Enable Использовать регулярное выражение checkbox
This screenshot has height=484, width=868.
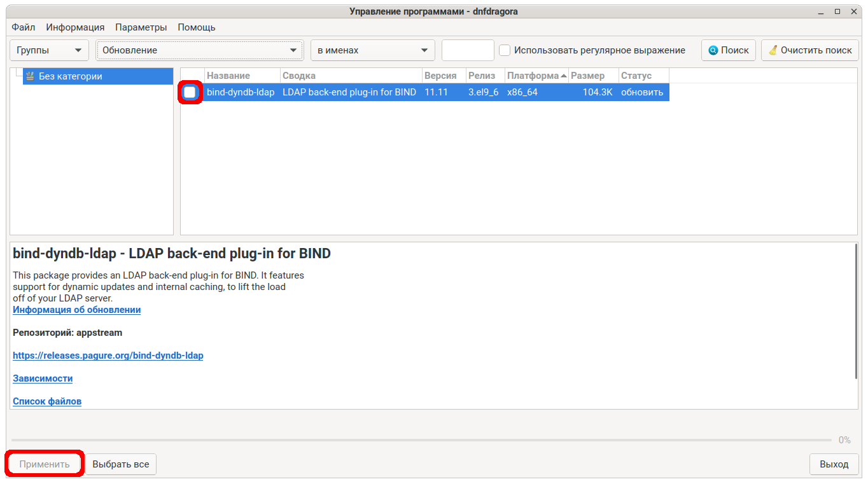coord(505,50)
